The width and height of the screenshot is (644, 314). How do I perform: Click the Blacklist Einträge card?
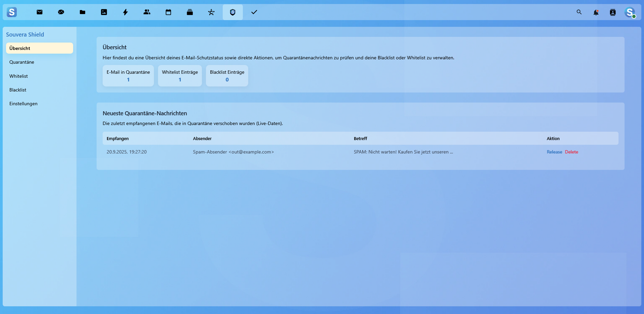coord(227,76)
